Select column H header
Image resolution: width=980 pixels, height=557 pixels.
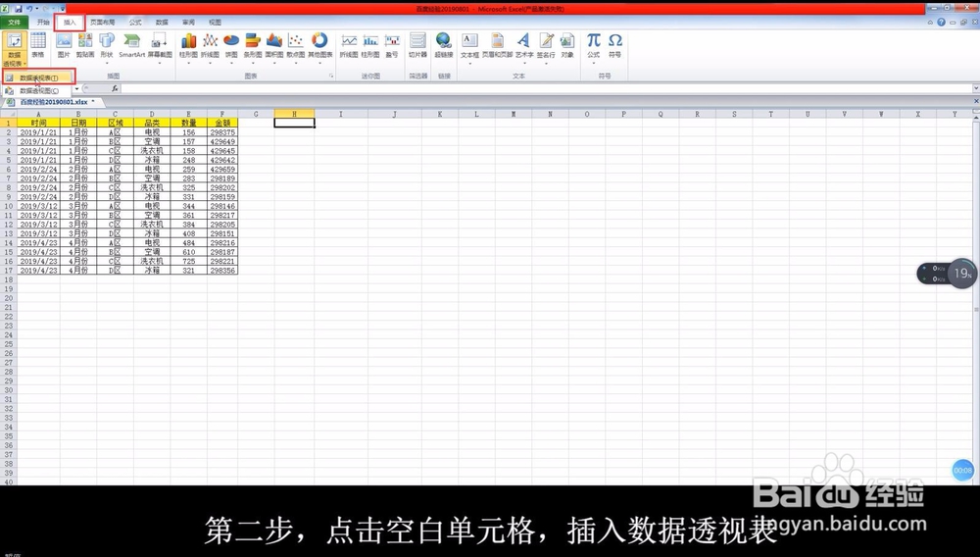coord(294,114)
